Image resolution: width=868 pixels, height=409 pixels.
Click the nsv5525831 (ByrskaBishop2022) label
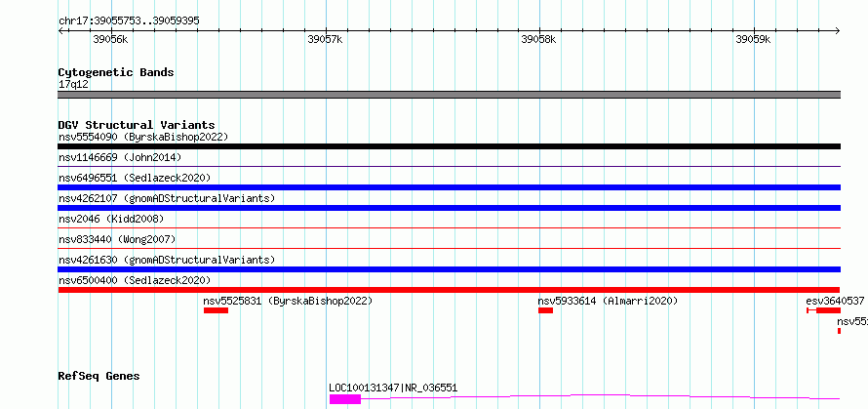(288, 301)
